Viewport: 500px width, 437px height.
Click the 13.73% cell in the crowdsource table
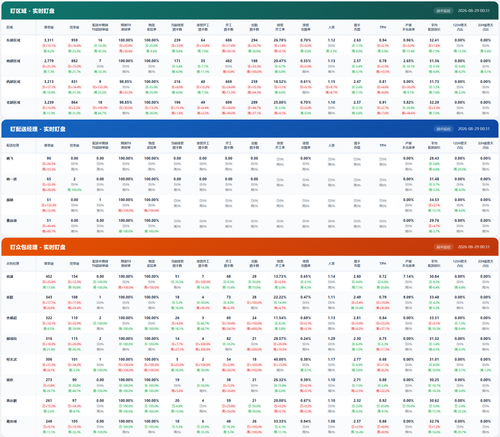280,276
